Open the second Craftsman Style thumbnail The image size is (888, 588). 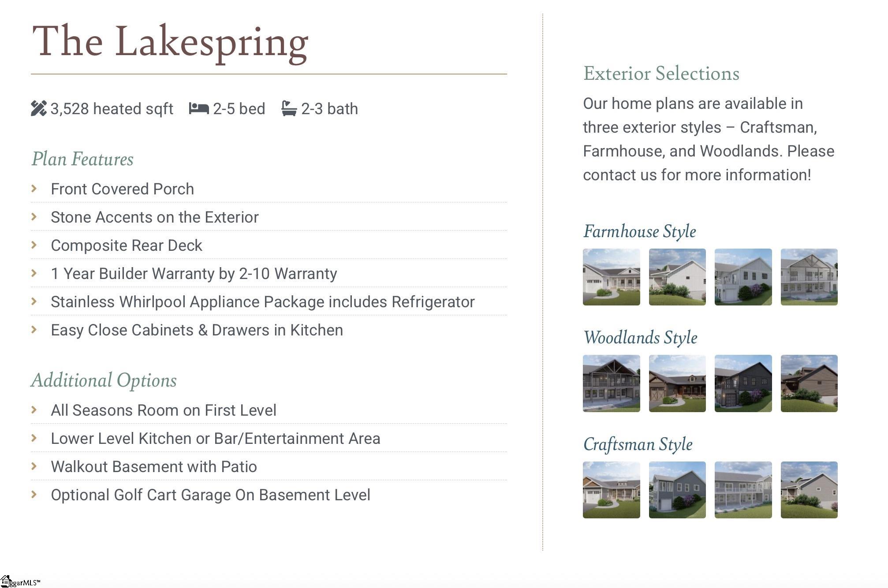[x=677, y=490]
